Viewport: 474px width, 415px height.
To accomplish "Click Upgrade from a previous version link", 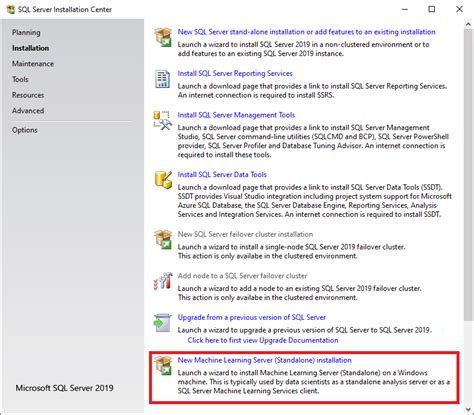I will coord(252,317).
